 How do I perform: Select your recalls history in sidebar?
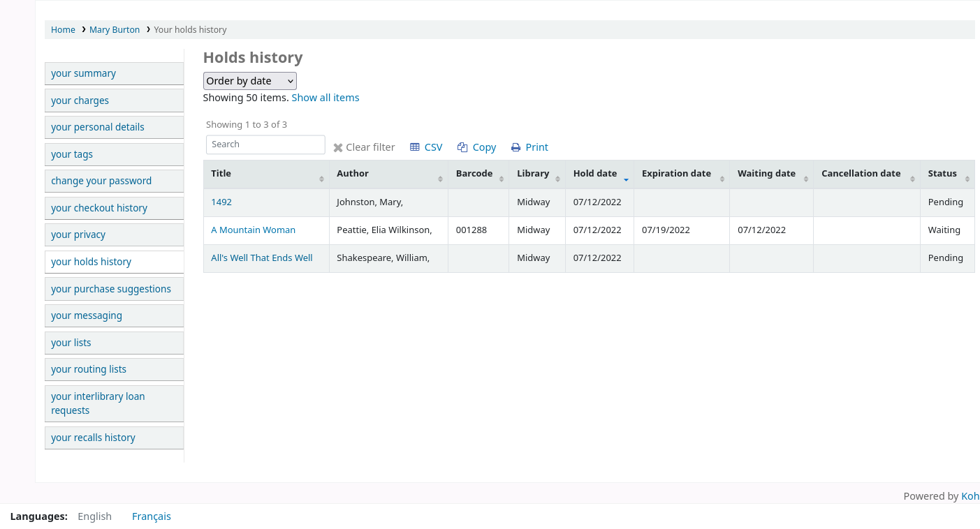93,438
